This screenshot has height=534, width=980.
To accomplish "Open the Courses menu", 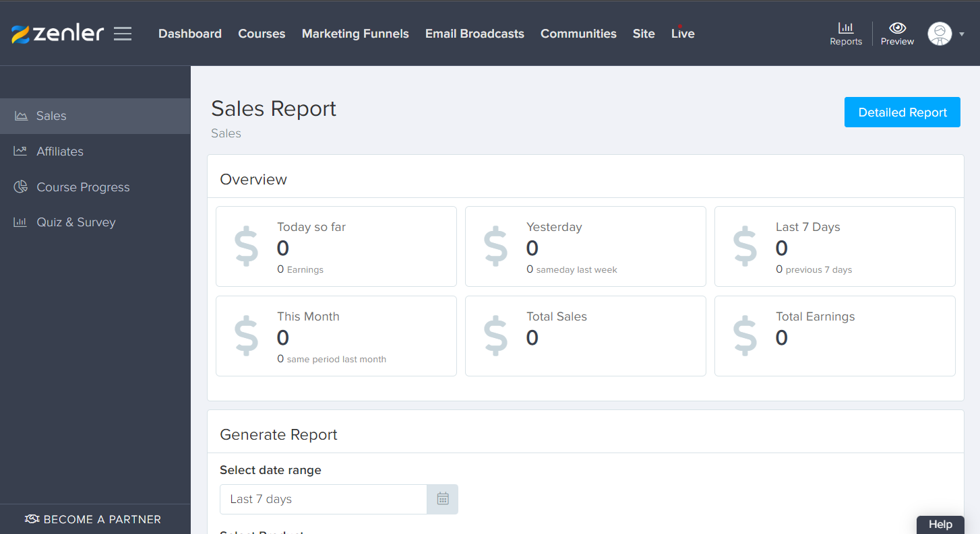I will tap(262, 34).
